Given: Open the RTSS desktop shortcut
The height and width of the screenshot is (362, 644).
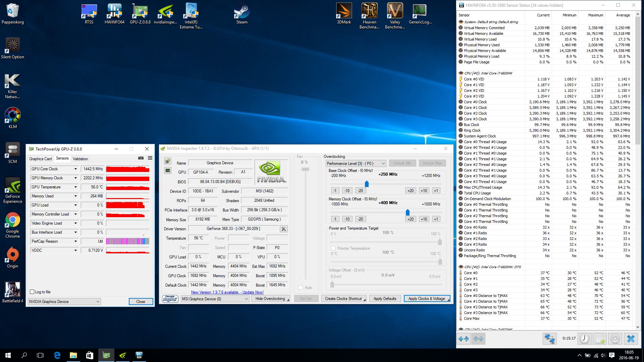Looking at the screenshot, I should pos(89,14).
